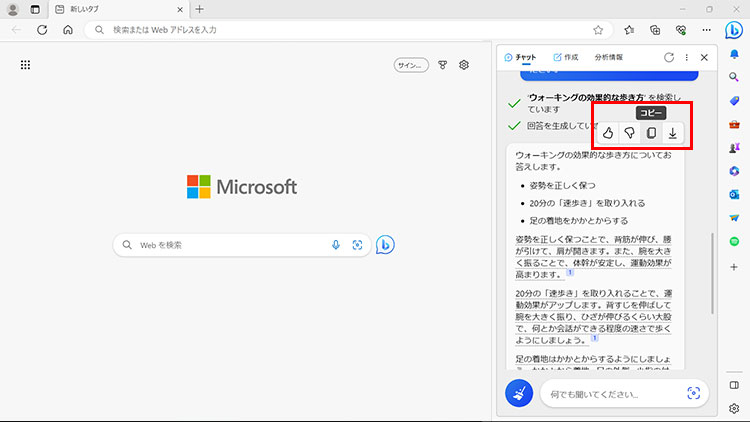This screenshot has height=422, width=750.
Task: Click the 何でも聞いてください chat input field
Action: [610, 394]
